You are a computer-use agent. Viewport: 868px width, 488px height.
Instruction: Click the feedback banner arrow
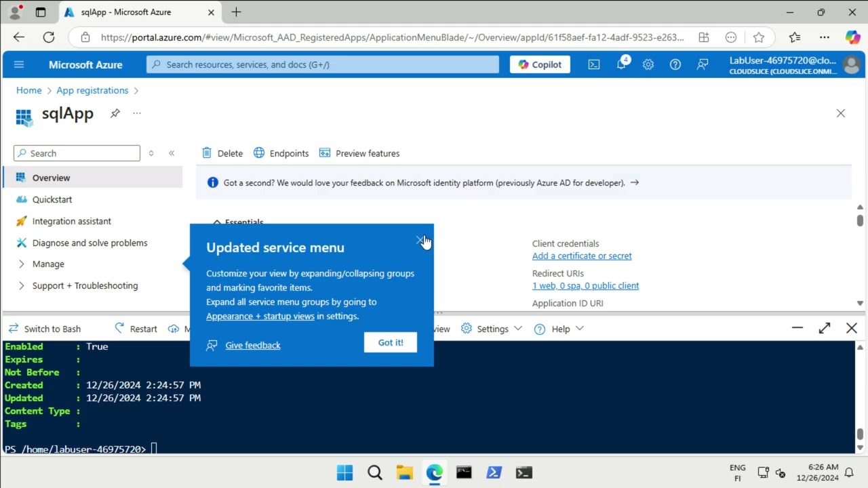(634, 182)
